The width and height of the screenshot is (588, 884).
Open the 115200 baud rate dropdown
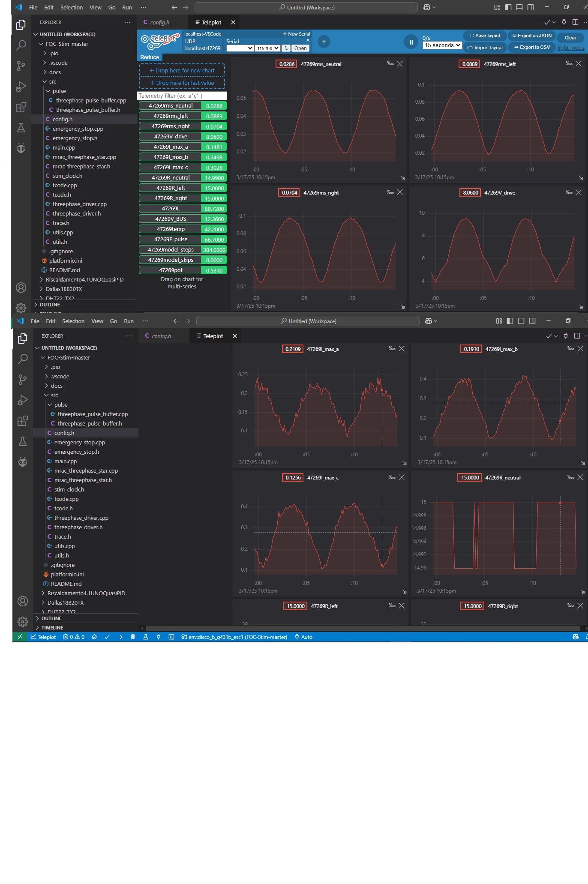tap(267, 48)
